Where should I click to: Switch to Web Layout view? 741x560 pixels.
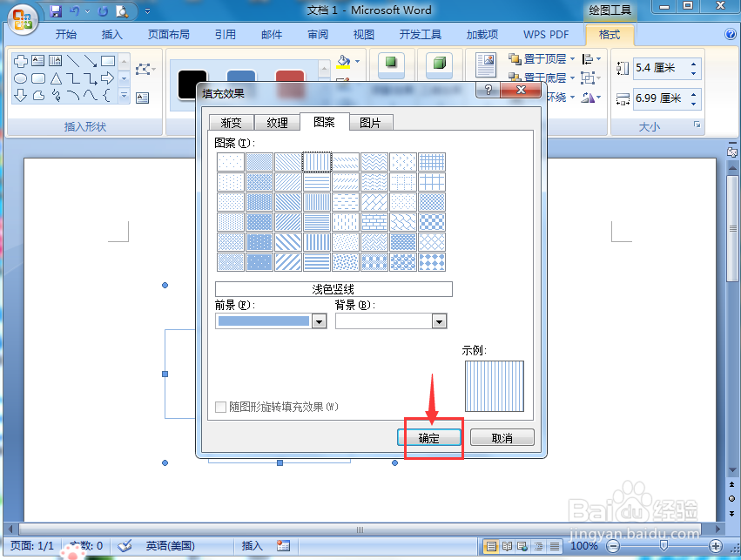[x=522, y=546]
